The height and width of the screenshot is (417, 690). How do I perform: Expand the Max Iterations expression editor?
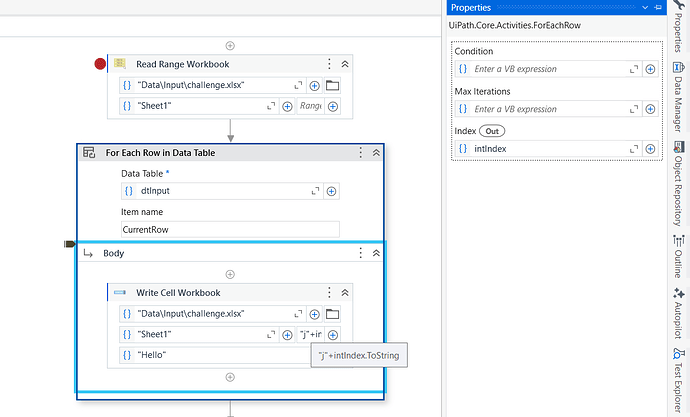point(634,109)
